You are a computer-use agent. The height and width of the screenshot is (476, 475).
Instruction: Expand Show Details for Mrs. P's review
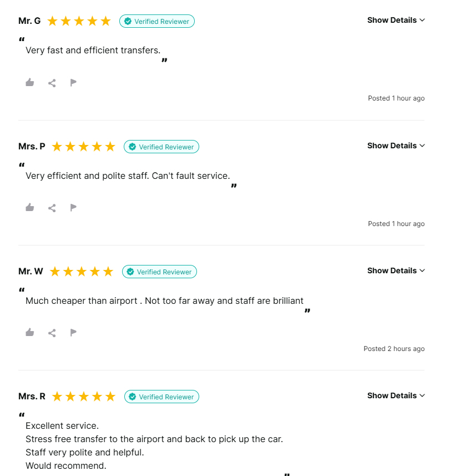396,146
